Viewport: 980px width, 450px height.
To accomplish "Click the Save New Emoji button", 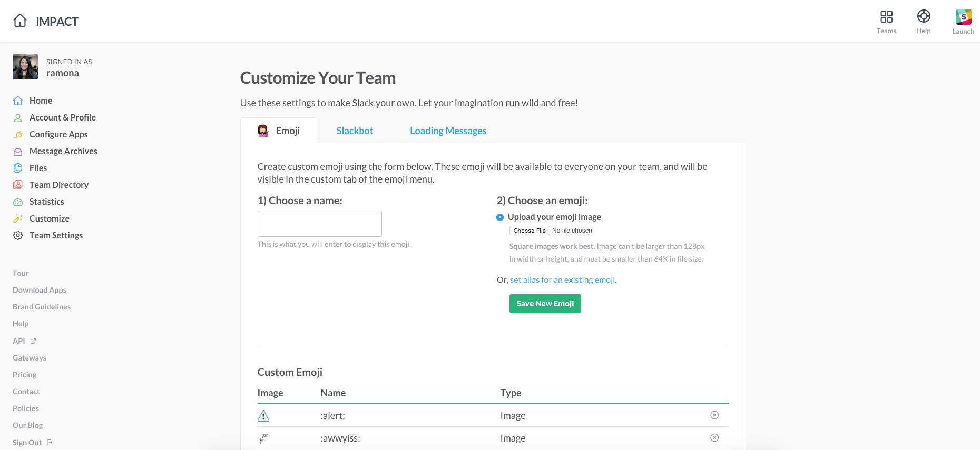I will (x=545, y=304).
